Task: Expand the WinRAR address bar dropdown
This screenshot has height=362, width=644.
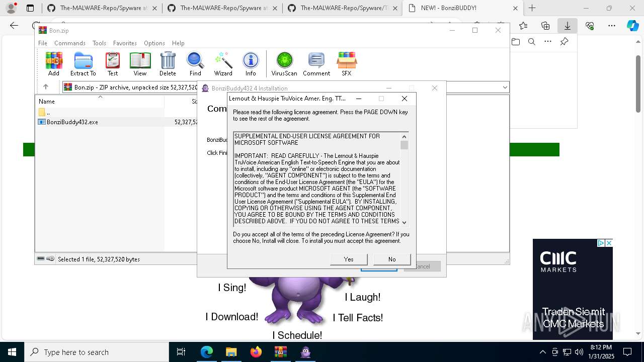Action: coord(505,87)
